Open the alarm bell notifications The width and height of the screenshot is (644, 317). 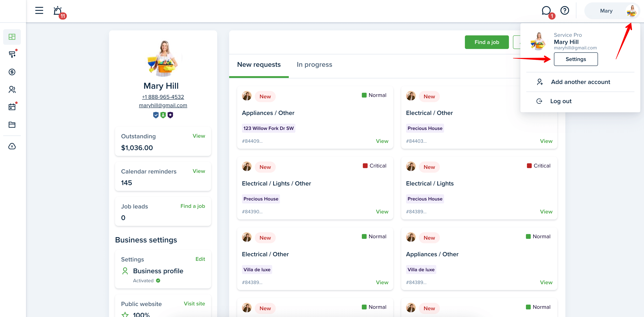point(58,11)
